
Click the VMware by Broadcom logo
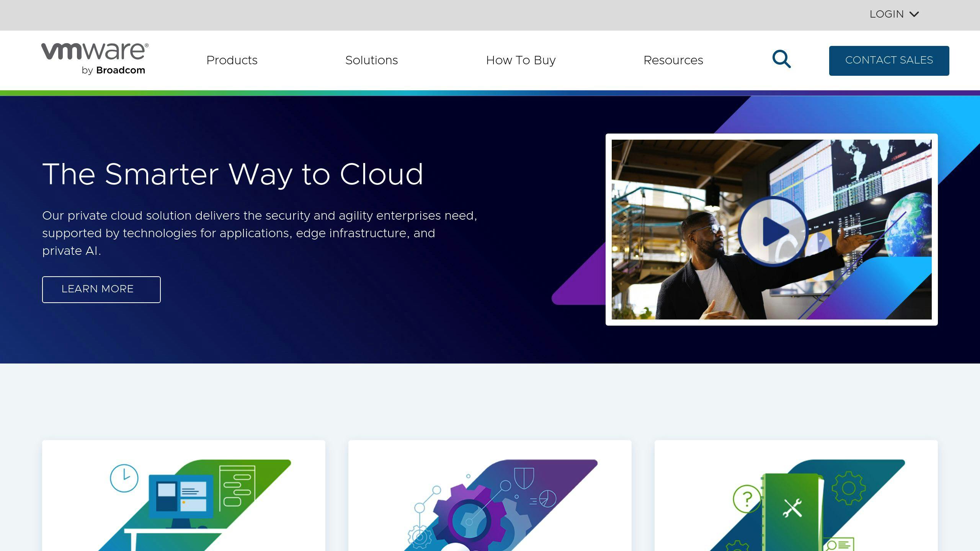(95, 59)
